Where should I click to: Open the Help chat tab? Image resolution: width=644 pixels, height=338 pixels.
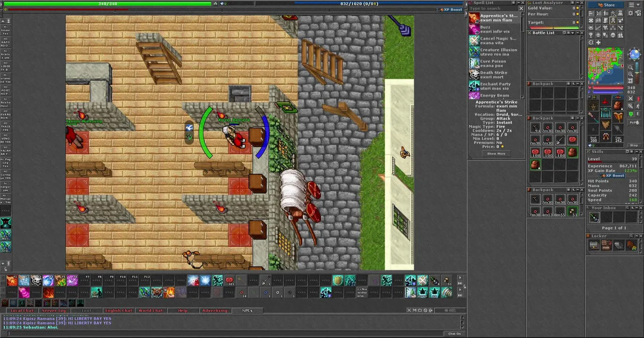tap(183, 310)
